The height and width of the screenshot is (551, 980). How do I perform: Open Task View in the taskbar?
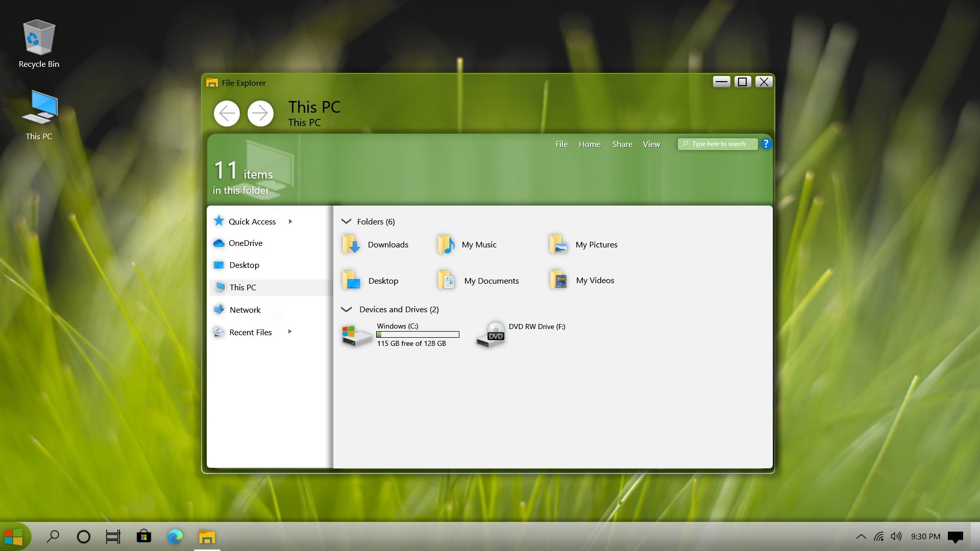[113, 536]
